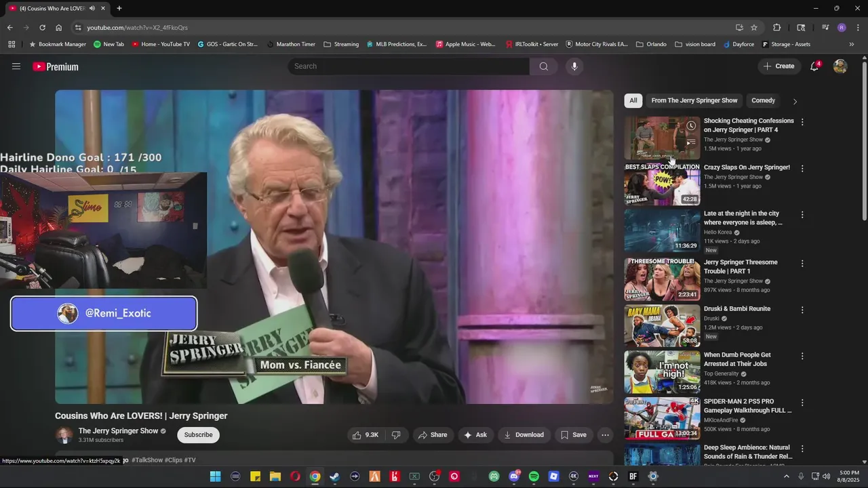Image resolution: width=868 pixels, height=488 pixels.
Task: Bookmark this page with star icon
Action: (754, 28)
